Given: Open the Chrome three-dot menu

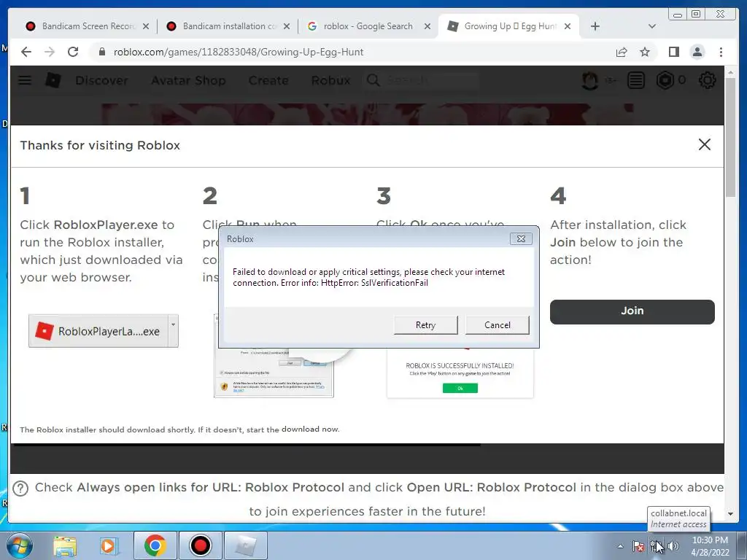Looking at the screenshot, I should click(x=721, y=52).
